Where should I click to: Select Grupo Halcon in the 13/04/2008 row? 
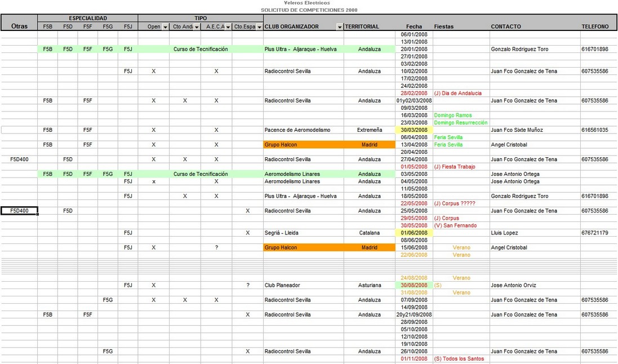point(304,145)
